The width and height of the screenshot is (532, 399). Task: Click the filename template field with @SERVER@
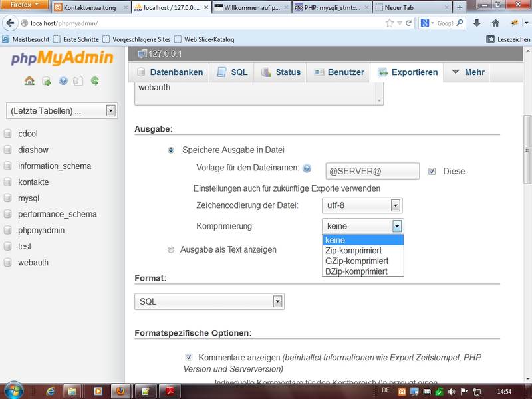(x=372, y=171)
